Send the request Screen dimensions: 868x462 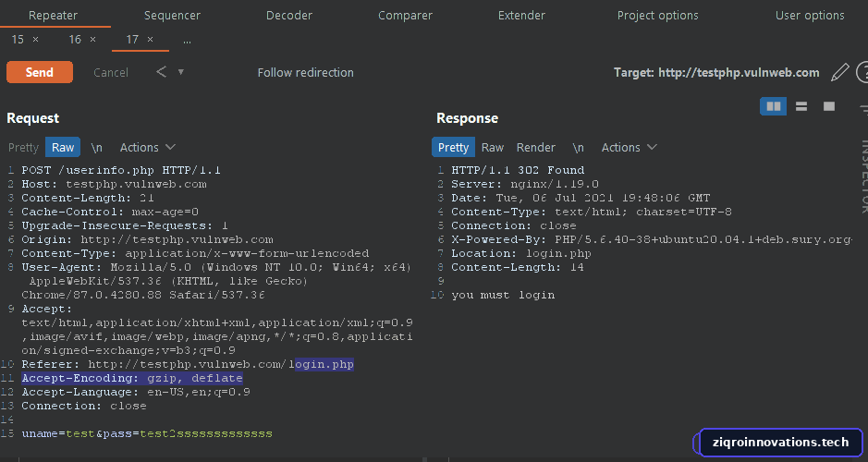(x=40, y=72)
